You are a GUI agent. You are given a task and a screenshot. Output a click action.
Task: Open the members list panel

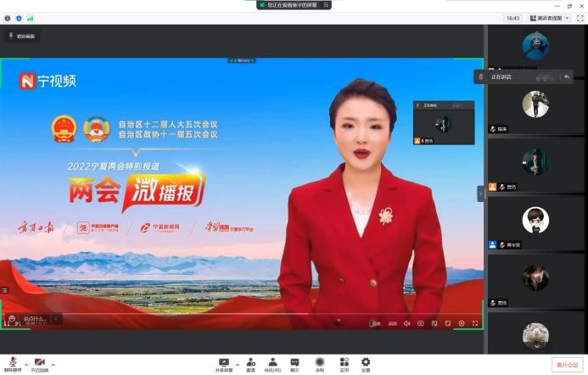pos(272,362)
